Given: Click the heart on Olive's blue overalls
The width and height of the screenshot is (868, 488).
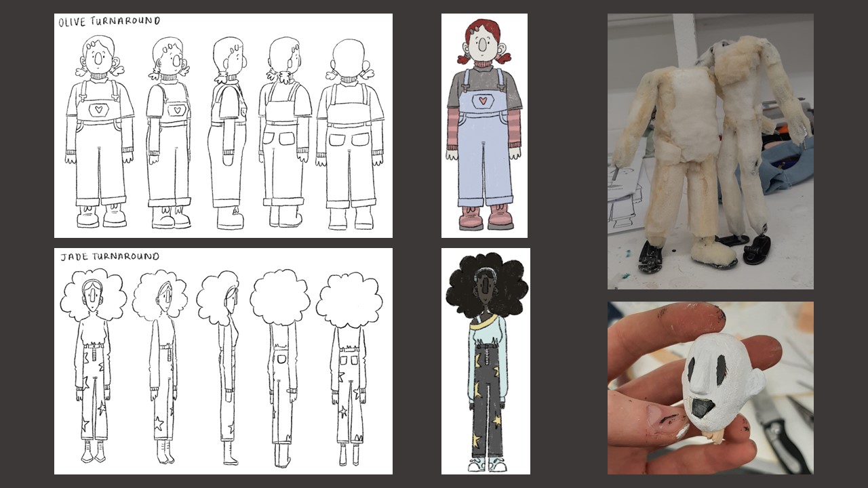Looking at the screenshot, I should tap(483, 101).
